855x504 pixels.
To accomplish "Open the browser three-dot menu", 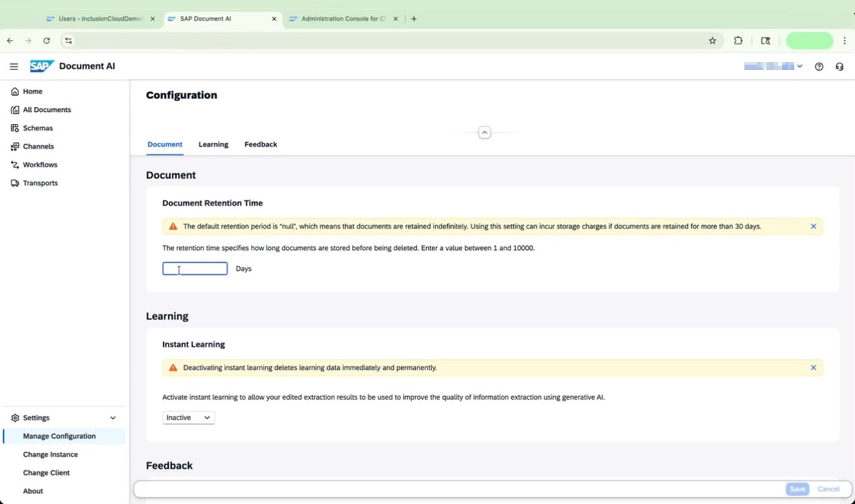I will coord(844,40).
